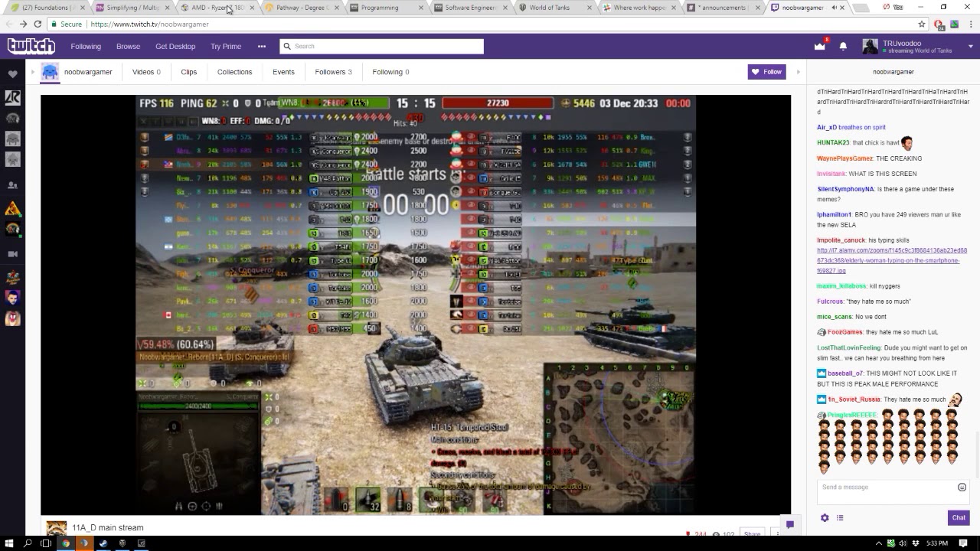Switch to the Videos tab

(x=146, y=72)
